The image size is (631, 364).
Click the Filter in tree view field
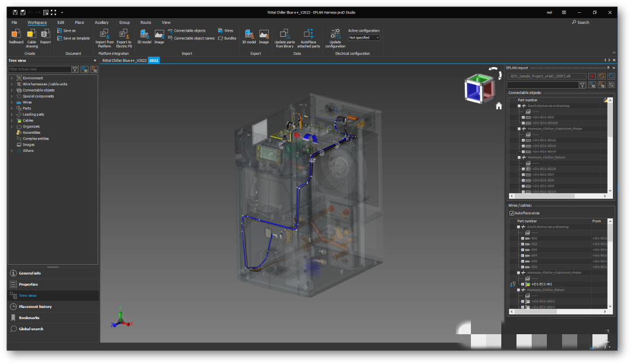40,69
